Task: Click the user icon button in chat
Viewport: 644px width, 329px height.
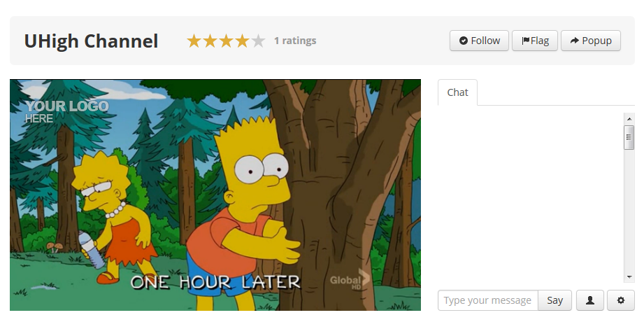Action: [x=589, y=300]
